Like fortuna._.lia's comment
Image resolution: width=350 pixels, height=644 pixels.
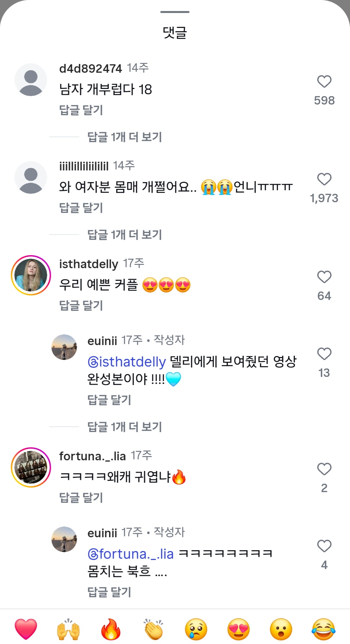pos(324,469)
